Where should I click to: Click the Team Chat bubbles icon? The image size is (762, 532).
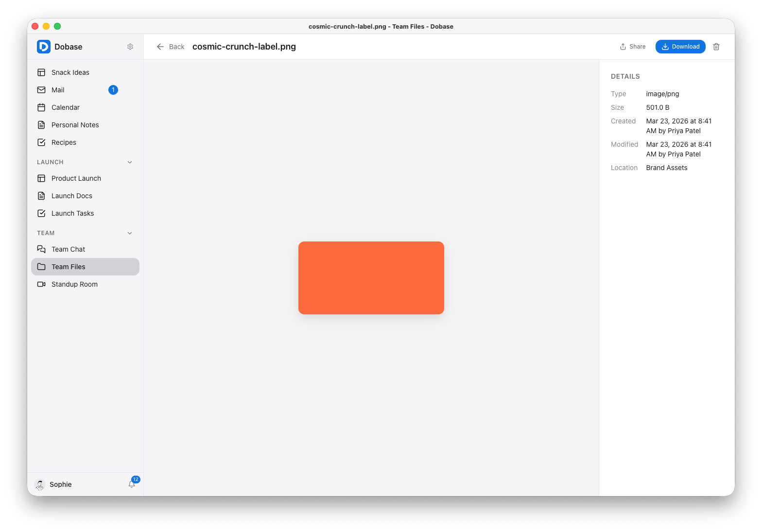pos(41,249)
